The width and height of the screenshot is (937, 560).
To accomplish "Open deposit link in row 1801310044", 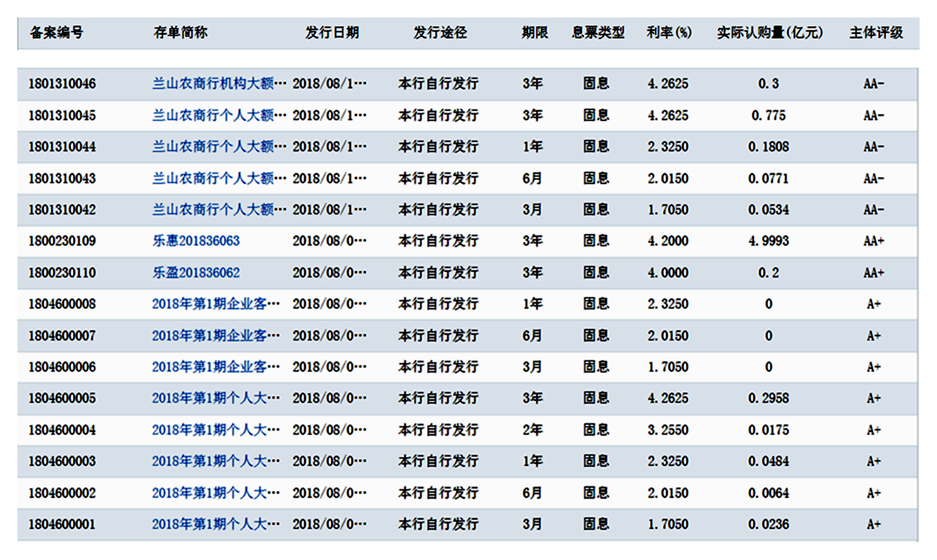I will click(219, 147).
